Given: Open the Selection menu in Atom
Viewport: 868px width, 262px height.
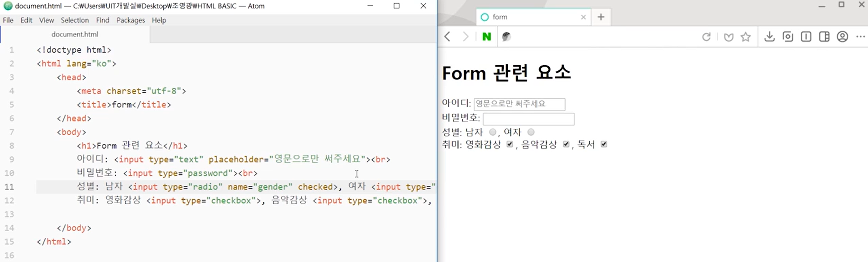Looking at the screenshot, I should pyautogui.click(x=74, y=20).
